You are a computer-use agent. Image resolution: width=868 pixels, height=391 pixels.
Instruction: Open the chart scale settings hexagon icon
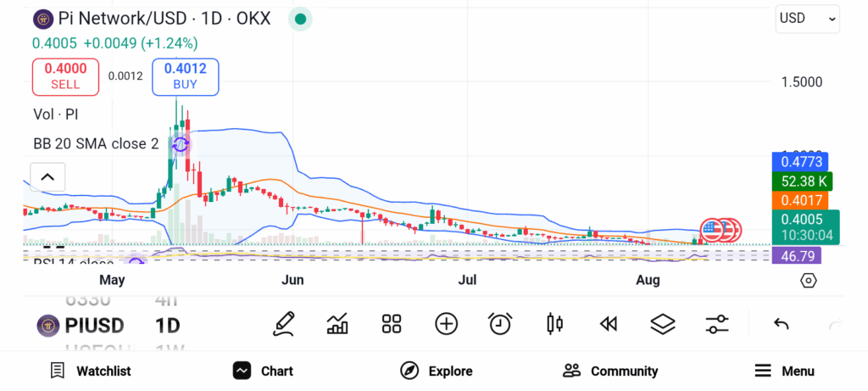[x=808, y=281]
